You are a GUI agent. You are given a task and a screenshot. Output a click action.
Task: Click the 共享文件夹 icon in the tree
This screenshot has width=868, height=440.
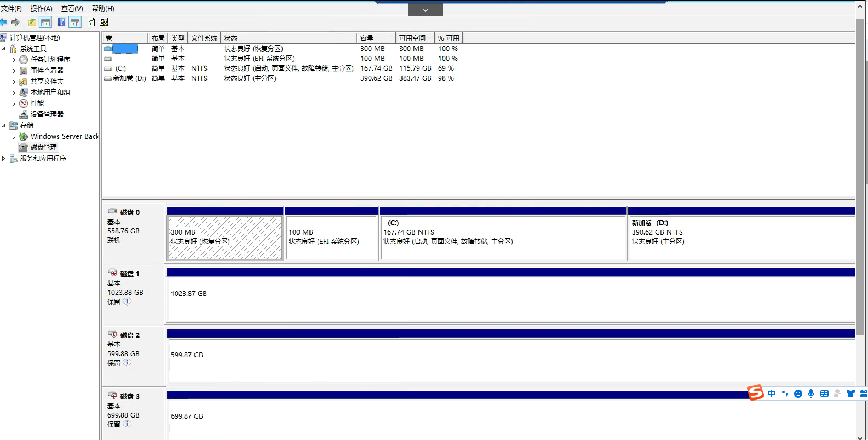point(24,81)
